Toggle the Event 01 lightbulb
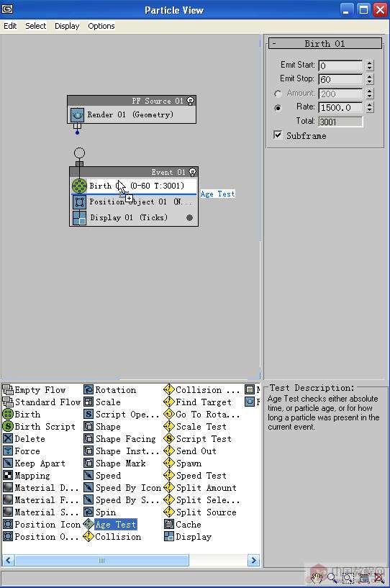 tap(192, 172)
